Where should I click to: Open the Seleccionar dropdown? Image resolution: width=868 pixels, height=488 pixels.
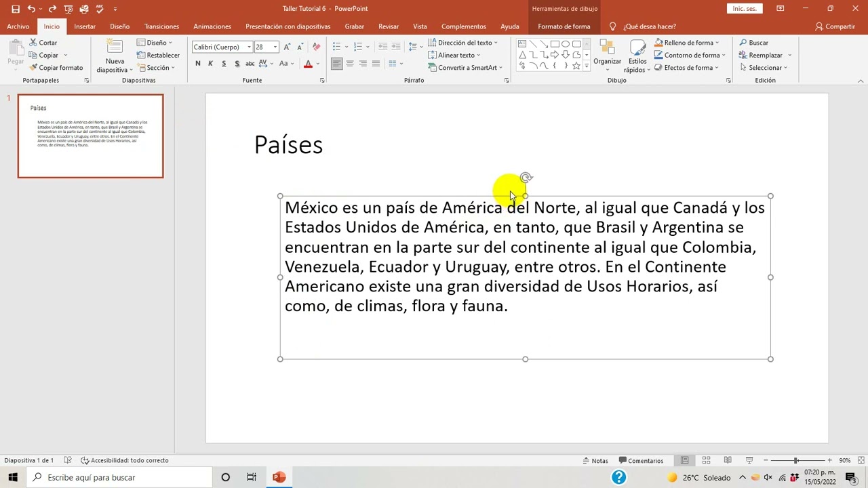(763, 68)
